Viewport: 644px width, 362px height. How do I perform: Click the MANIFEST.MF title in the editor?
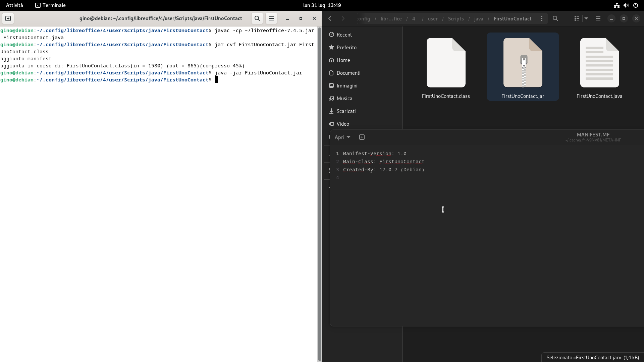point(593,134)
